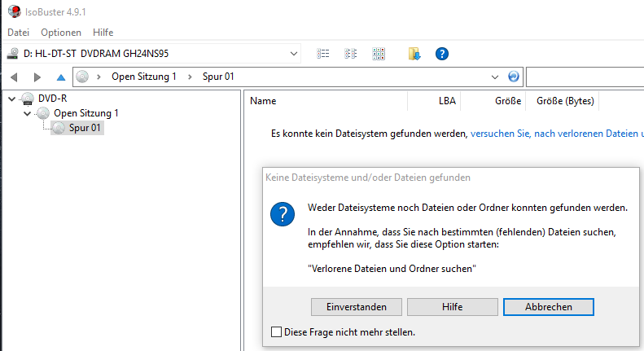
Task: Click the blue help question mark toolbar icon
Action: click(x=441, y=54)
